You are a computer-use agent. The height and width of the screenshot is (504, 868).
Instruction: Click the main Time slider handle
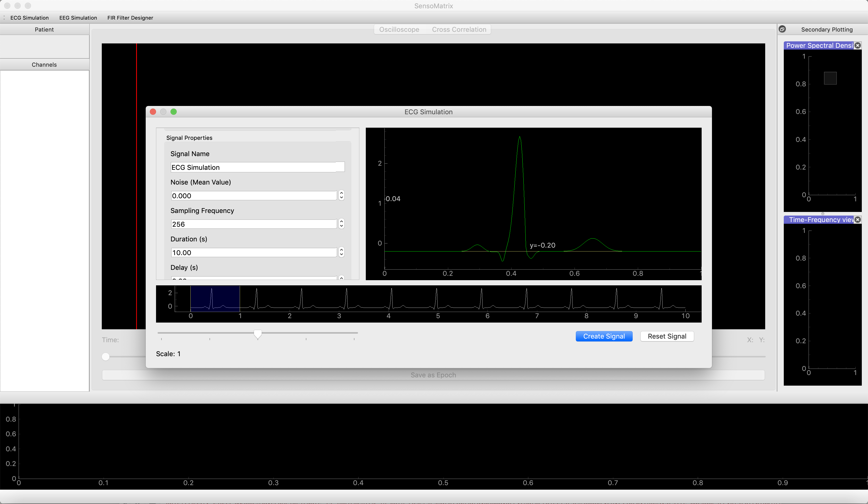106,356
